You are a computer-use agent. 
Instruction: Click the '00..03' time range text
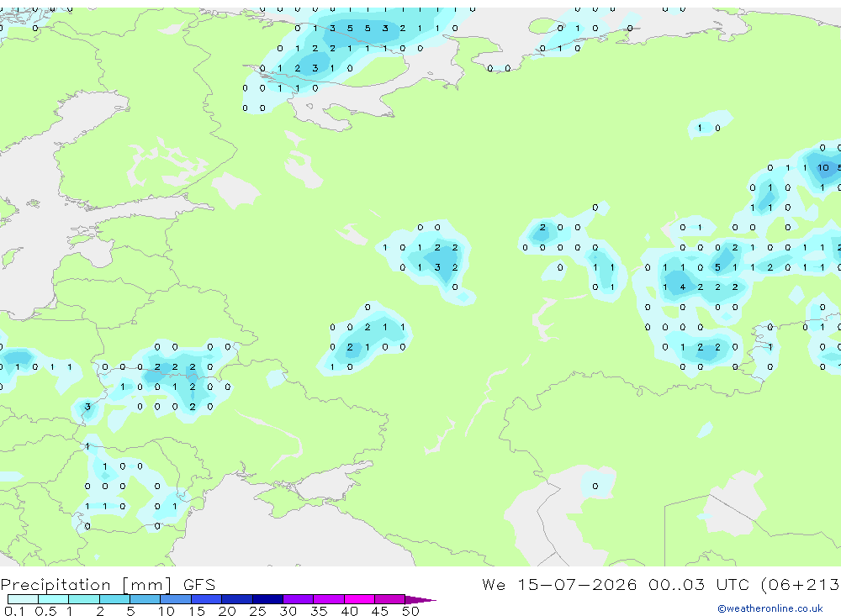click(x=676, y=584)
